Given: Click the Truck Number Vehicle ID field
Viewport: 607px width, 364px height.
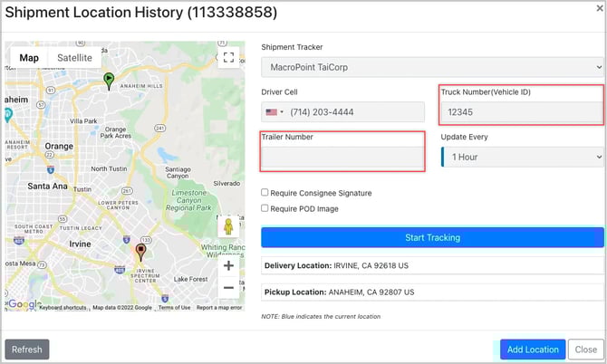Looking at the screenshot, I should coord(522,113).
